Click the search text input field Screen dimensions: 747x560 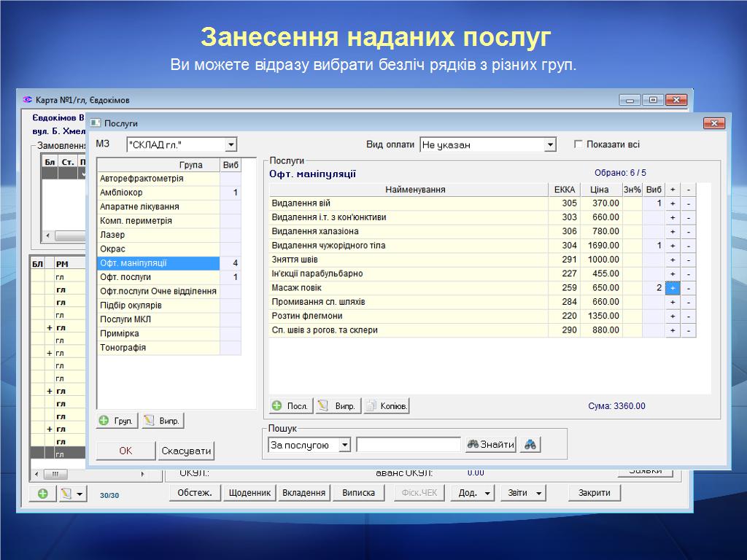(x=409, y=445)
